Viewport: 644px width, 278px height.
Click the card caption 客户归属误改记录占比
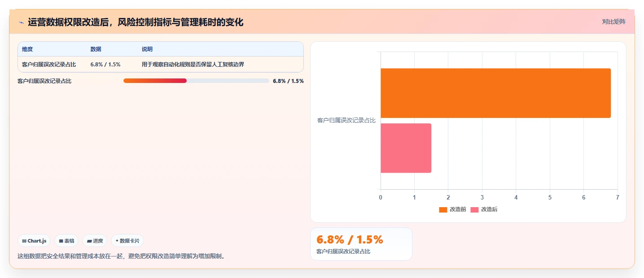click(343, 252)
